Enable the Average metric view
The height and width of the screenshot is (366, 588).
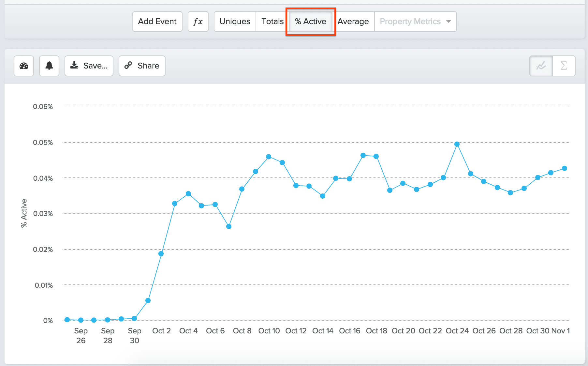[x=353, y=21]
